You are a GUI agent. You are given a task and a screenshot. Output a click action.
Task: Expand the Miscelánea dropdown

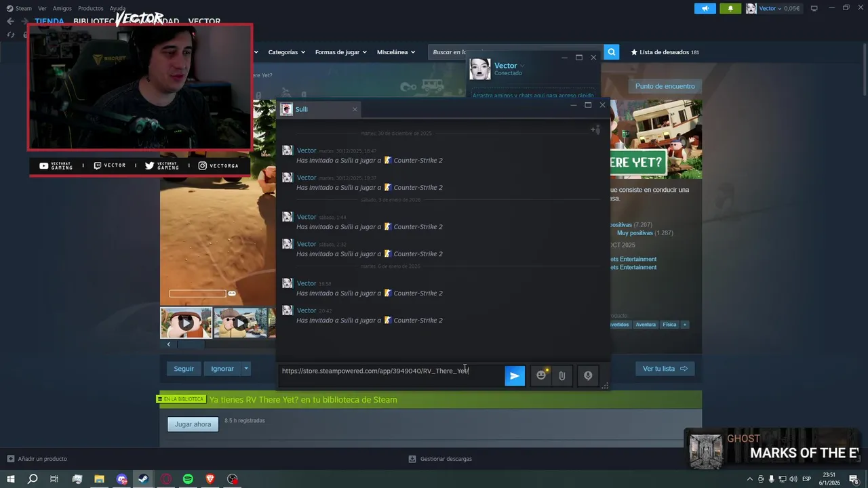396,52
